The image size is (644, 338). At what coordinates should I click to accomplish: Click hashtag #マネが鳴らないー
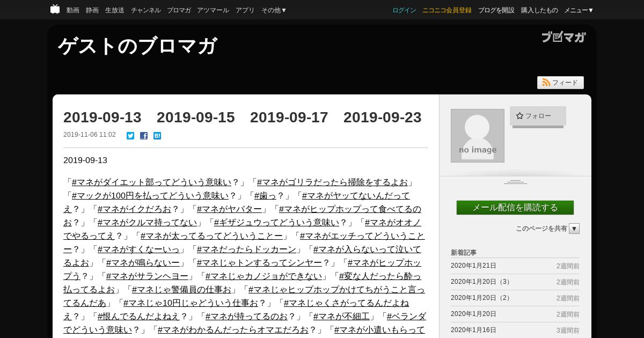coord(143,263)
